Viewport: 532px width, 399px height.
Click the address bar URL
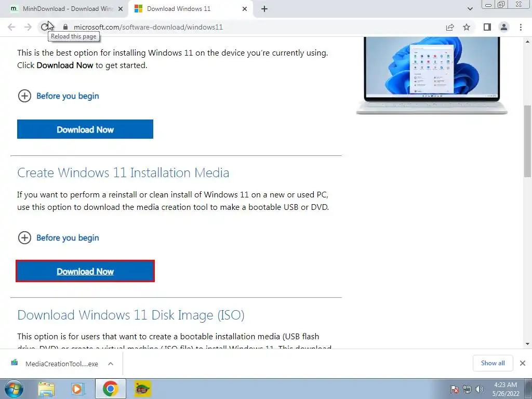coord(148,27)
